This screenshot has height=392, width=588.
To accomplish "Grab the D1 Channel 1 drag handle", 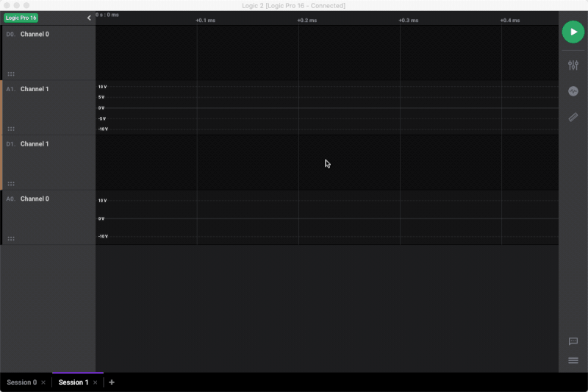I will click(x=11, y=183).
